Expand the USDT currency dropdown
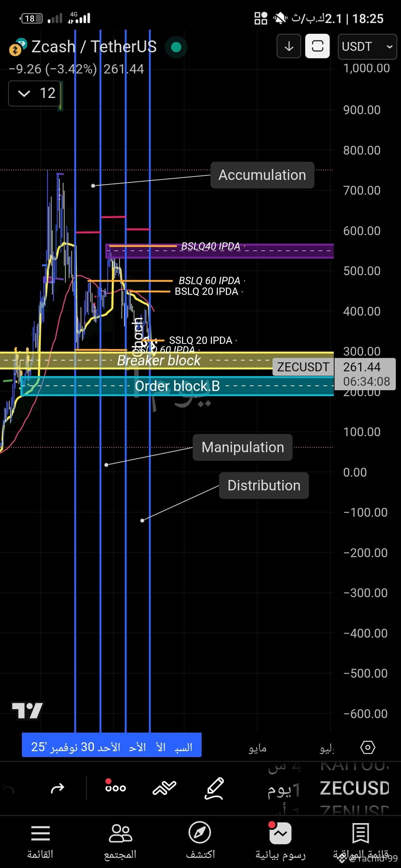Image resolution: width=401 pixels, height=868 pixels. tap(367, 46)
